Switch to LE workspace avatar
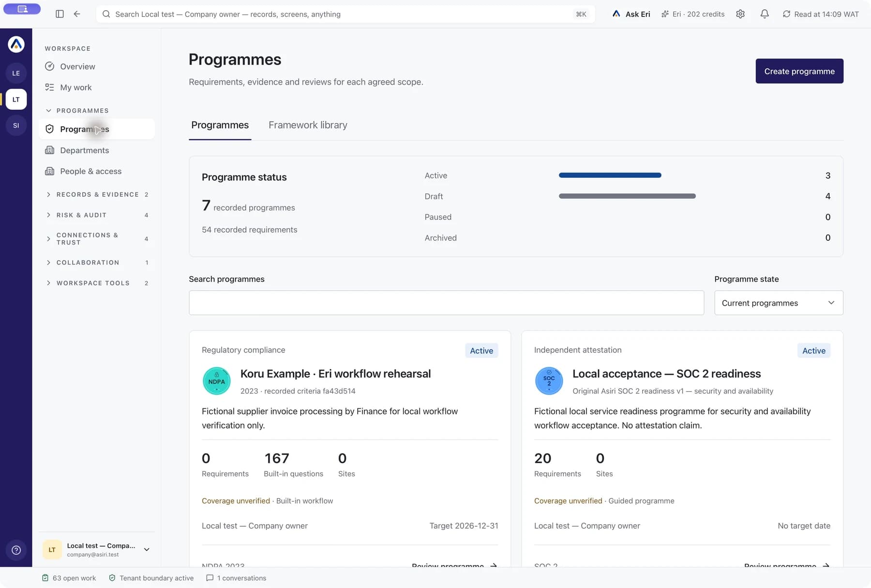This screenshot has width=871, height=588. 16,73
